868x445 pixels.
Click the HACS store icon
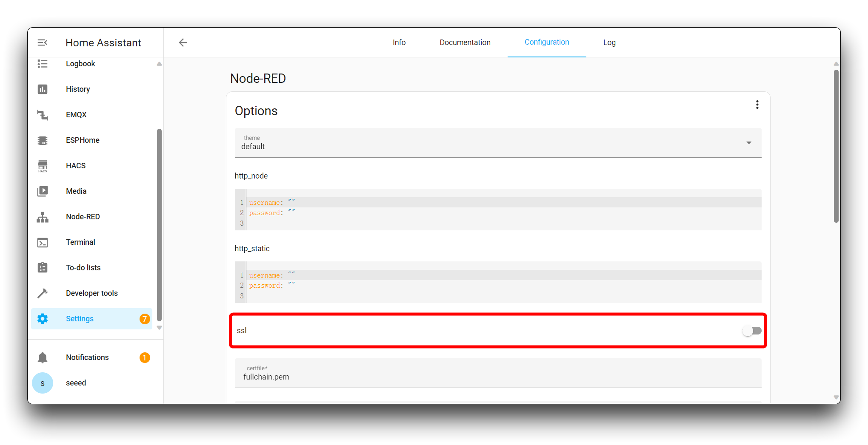click(x=43, y=166)
